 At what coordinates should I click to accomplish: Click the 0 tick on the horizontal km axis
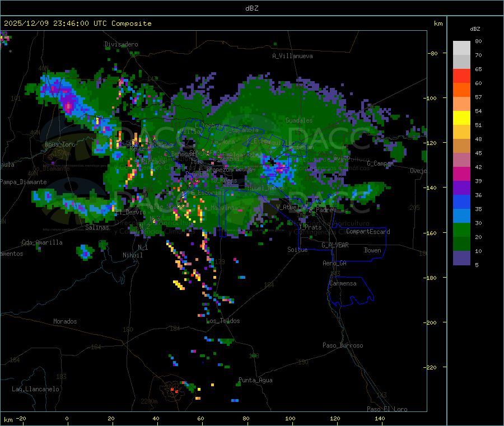(67, 418)
